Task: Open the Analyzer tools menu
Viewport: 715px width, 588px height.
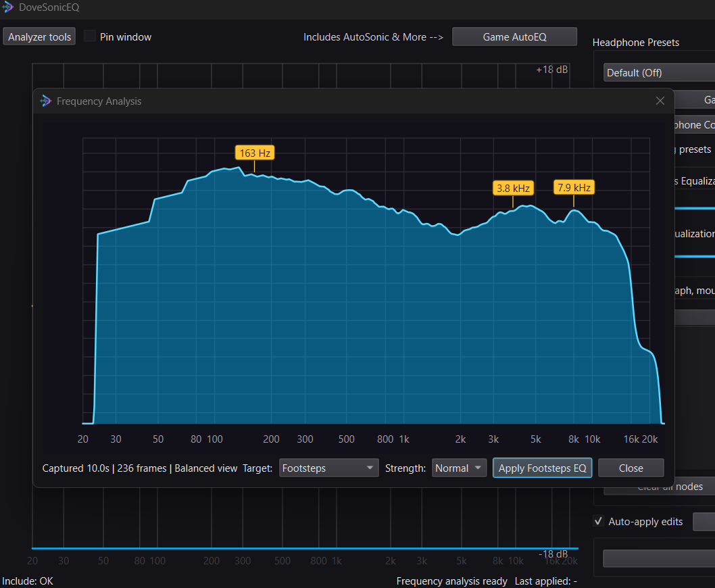Action: pyautogui.click(x=39, y=37)
